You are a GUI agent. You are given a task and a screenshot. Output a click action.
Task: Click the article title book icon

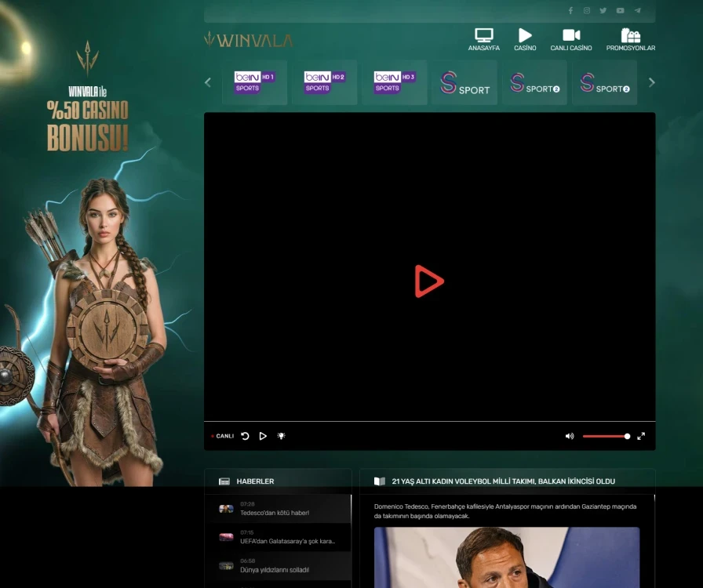point(379,481)
